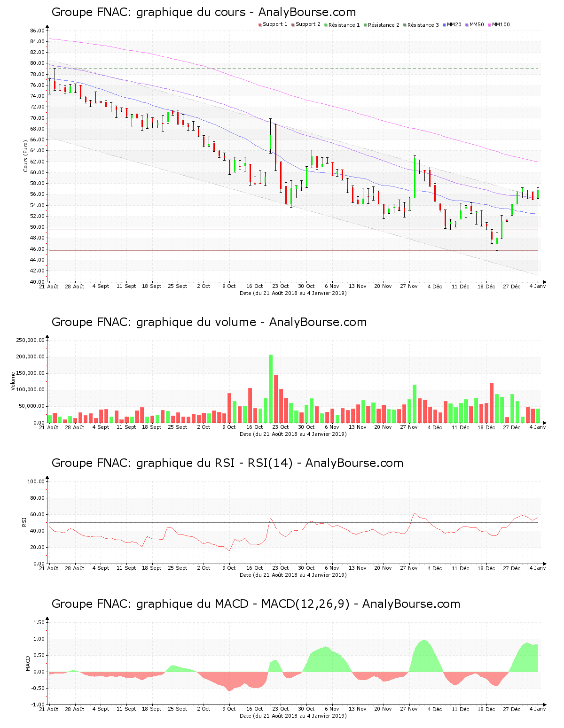564x728 pixels.
Task: Click the date range caption under MACD chart
Action: [x=293, y=716]
